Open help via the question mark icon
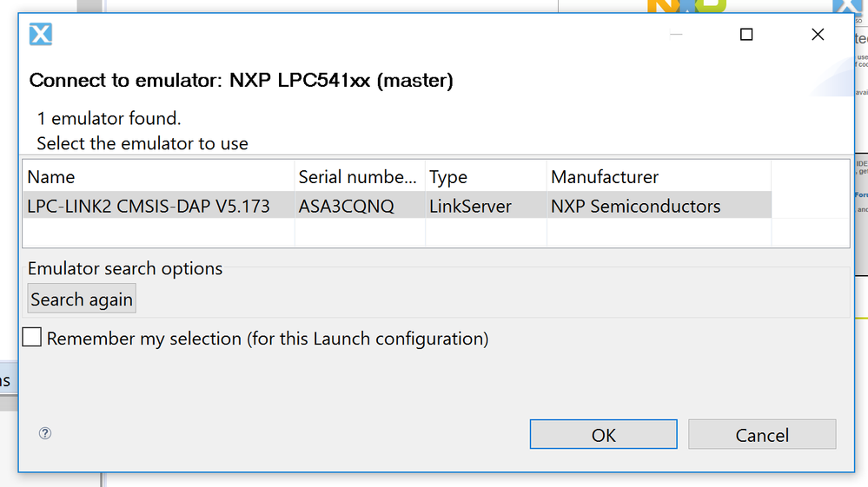This screenshot has height=487, width=868. coord(45,433)
